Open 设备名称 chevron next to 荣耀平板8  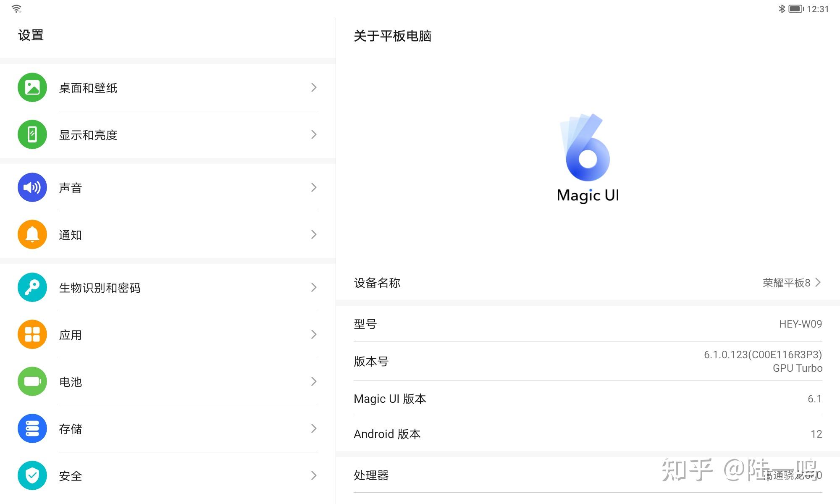coord(818,282)
